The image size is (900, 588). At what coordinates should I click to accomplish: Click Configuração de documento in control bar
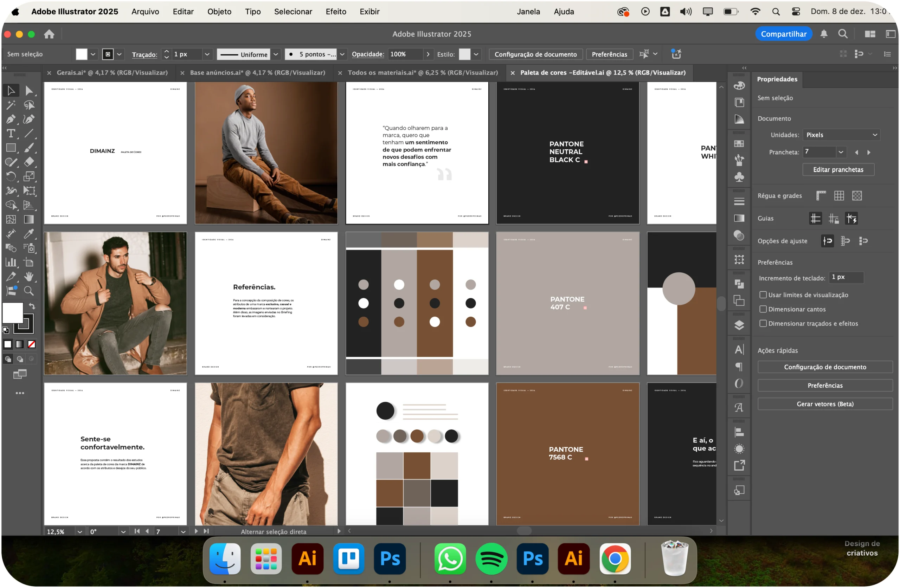click(x=536, y=54)
